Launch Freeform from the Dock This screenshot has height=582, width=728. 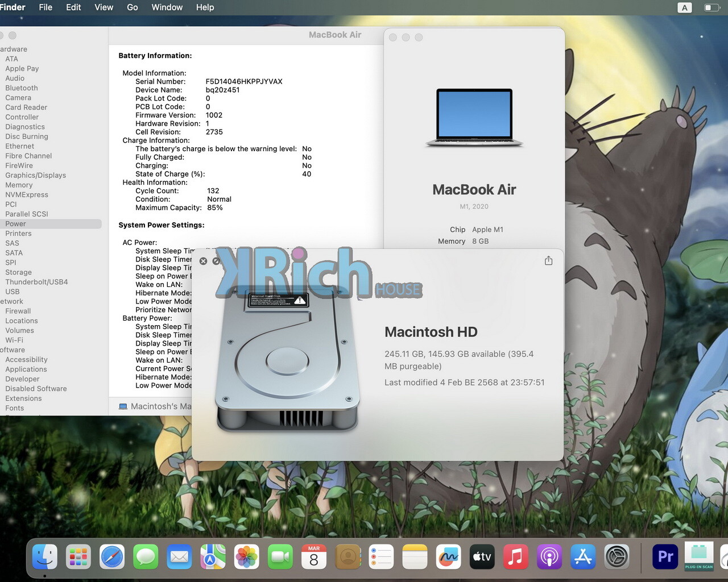(x=448, y=557)
